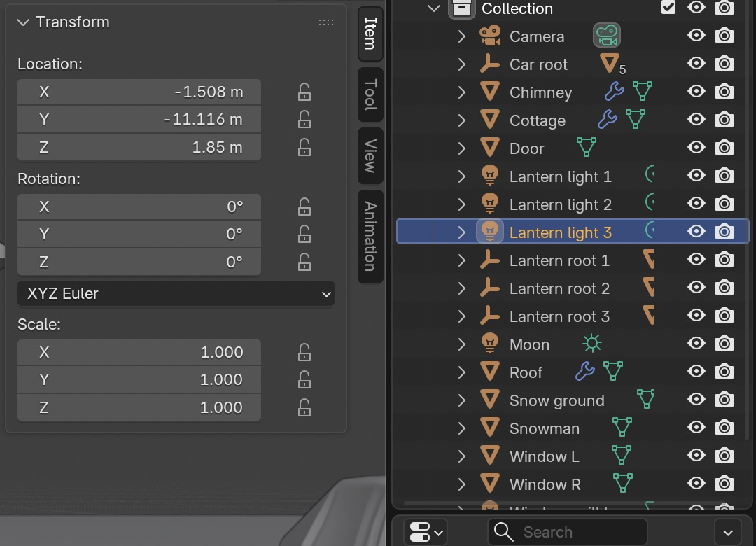The height and width of the screenshot is (546, 756).
Task: Open the outliner display mode dropdown
Action: click(x=426, y=533)
